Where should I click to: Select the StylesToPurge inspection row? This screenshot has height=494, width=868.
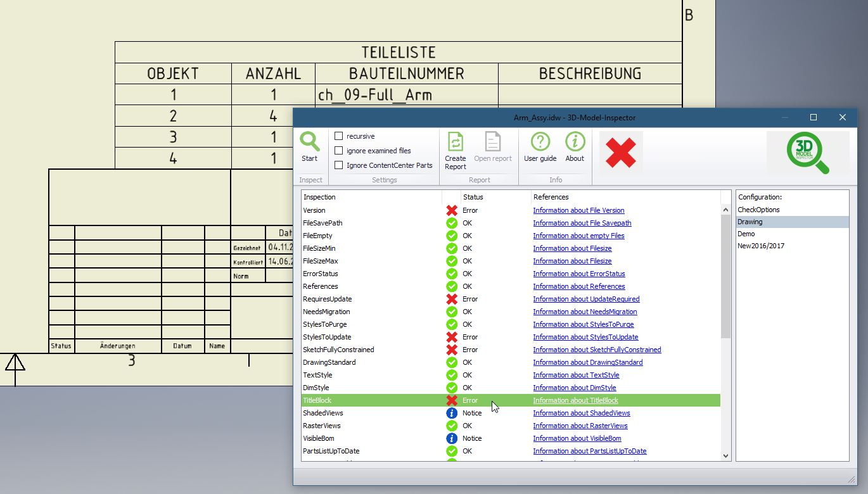click(x=510, y=324)
